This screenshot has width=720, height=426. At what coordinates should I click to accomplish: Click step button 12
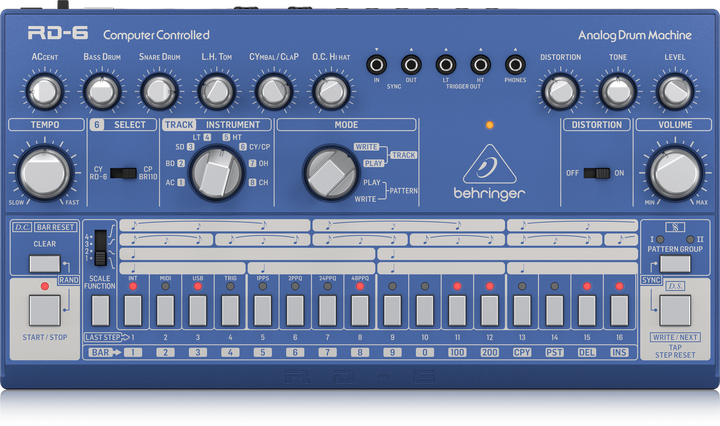489,311
